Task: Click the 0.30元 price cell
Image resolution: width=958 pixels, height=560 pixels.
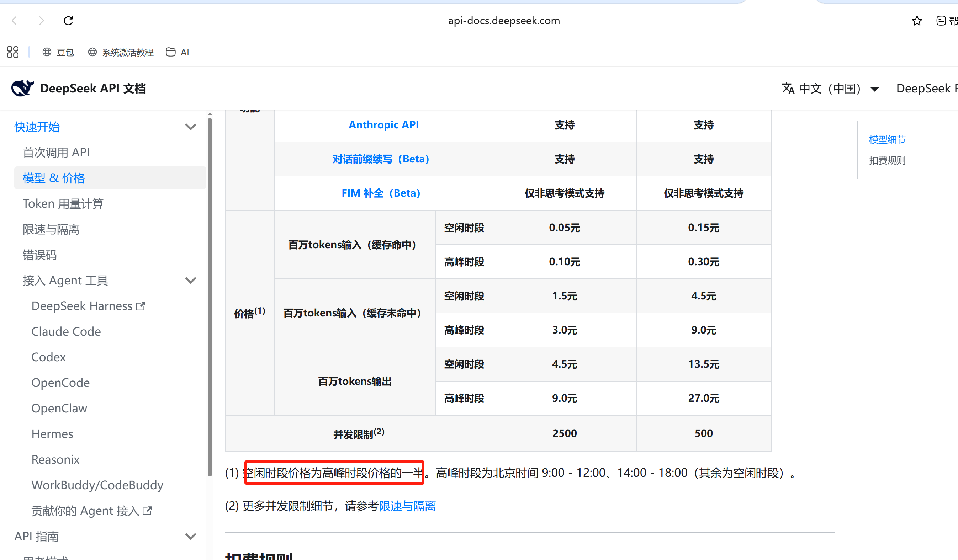Action: pyautogui.click(x=704, y=262)
